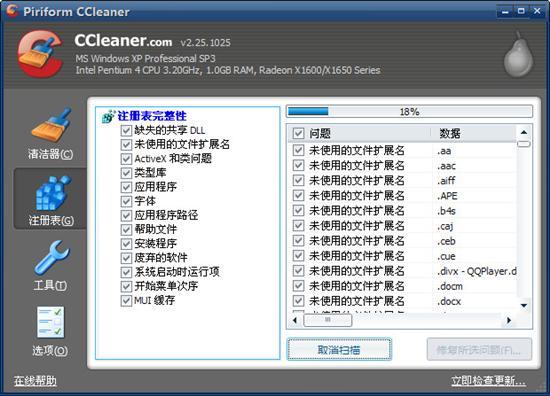Click 取消扫描 button
The width and height of the screenshot is (550, 396).
[339, 349]
